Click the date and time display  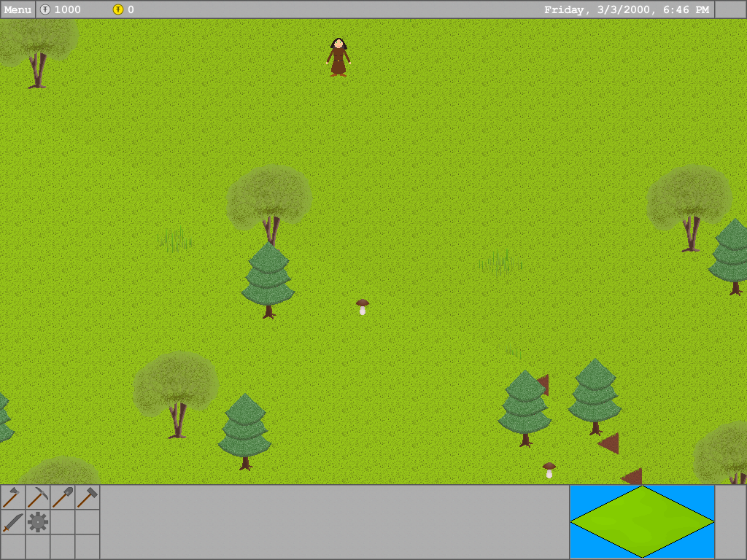pos(627,9)
